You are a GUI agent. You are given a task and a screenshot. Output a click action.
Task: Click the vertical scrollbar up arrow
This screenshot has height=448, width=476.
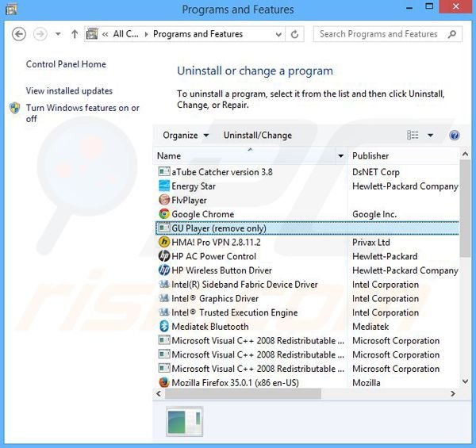pos(465,154)
